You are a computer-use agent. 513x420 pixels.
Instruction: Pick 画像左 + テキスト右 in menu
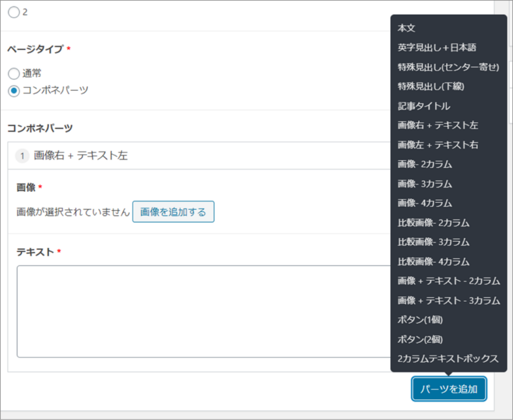438,145
